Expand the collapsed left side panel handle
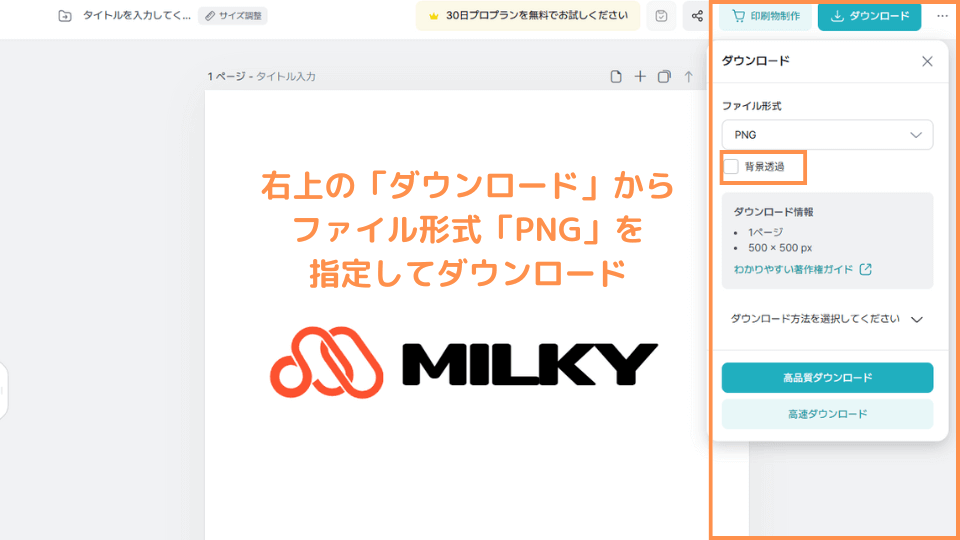This screenshot has height=540, width=960. [3, 391]
